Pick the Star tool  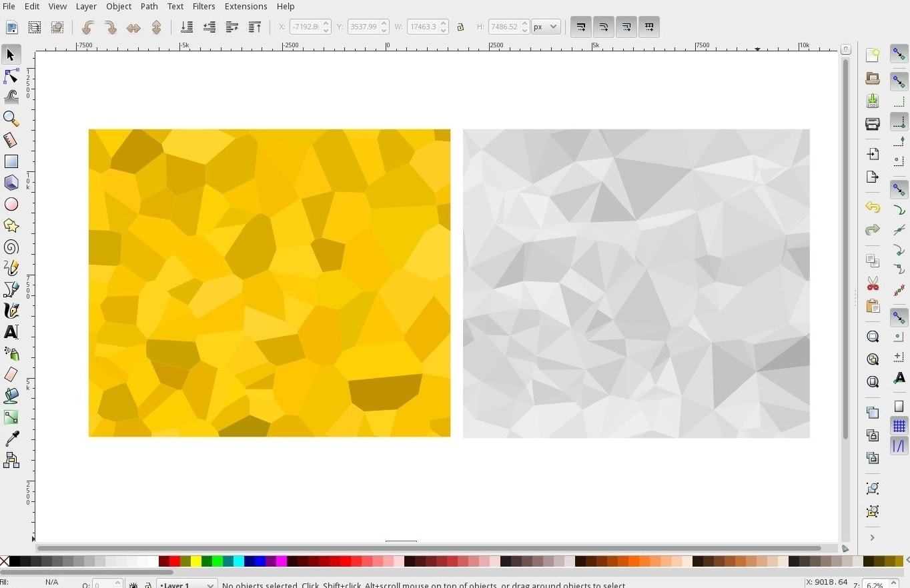(x=11, y=225)
